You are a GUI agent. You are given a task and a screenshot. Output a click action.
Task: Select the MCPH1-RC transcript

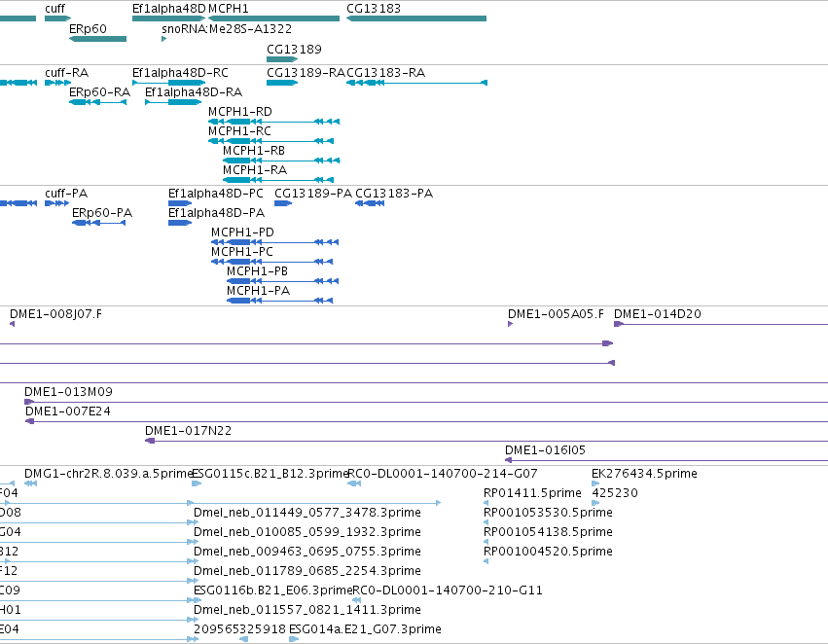[x=270, y=141]
